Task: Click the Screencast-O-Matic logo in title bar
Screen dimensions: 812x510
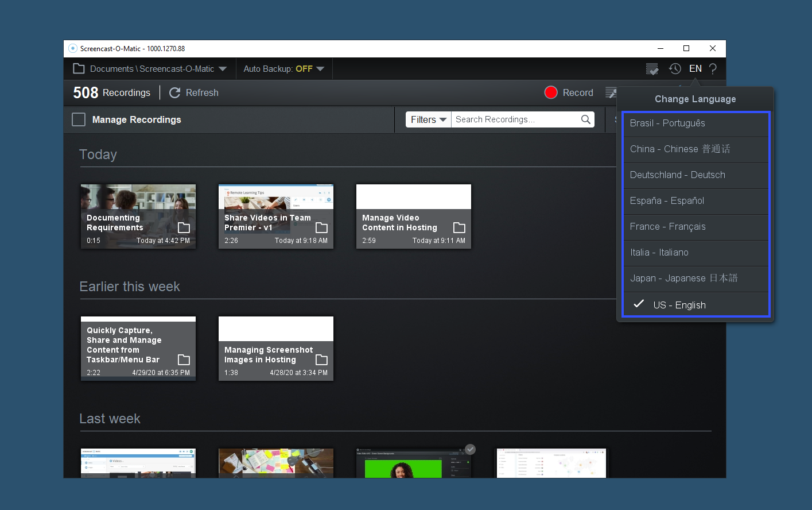Action: 73,48
